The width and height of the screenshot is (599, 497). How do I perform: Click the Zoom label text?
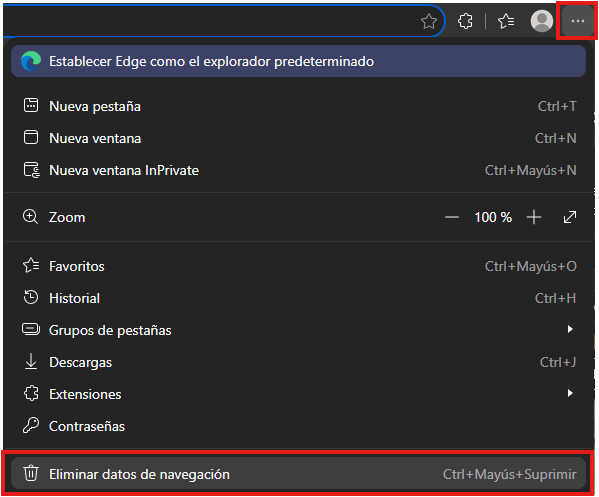click(x=67, y=217)
